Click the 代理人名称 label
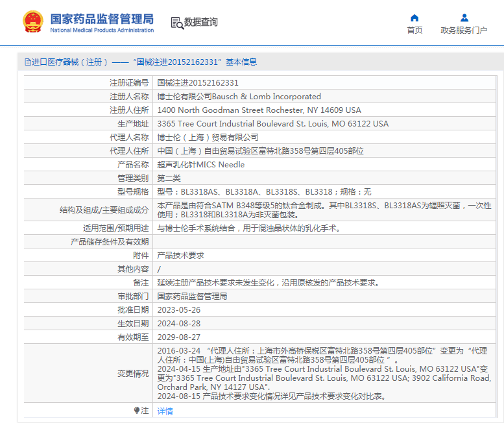The width and height of the screenshot is (504, 423). click(x=129, y=138)
